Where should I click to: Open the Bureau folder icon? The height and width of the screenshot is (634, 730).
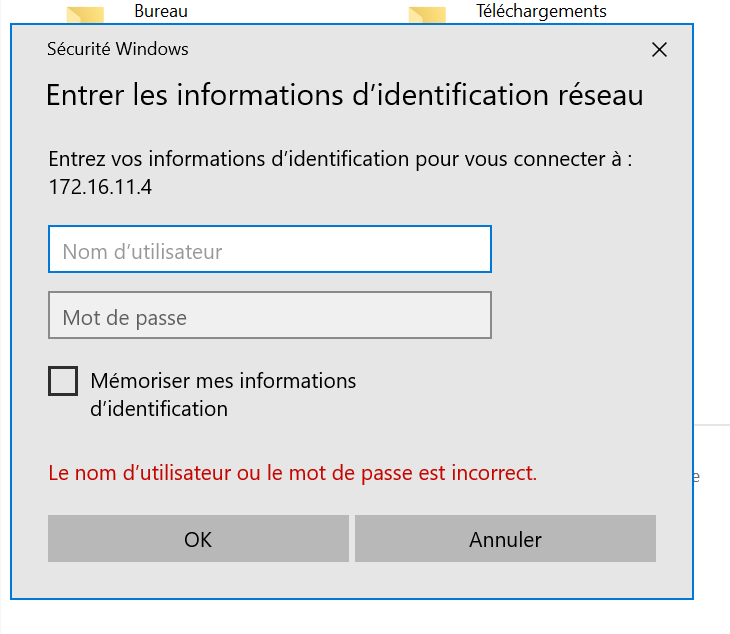[85, 15]
